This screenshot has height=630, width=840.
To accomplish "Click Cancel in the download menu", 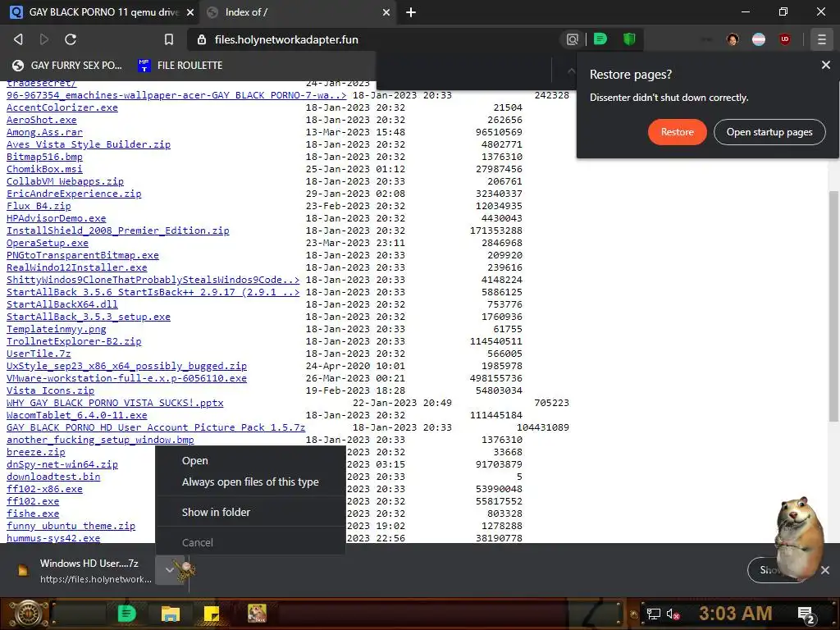I will (x=250, y=542).
